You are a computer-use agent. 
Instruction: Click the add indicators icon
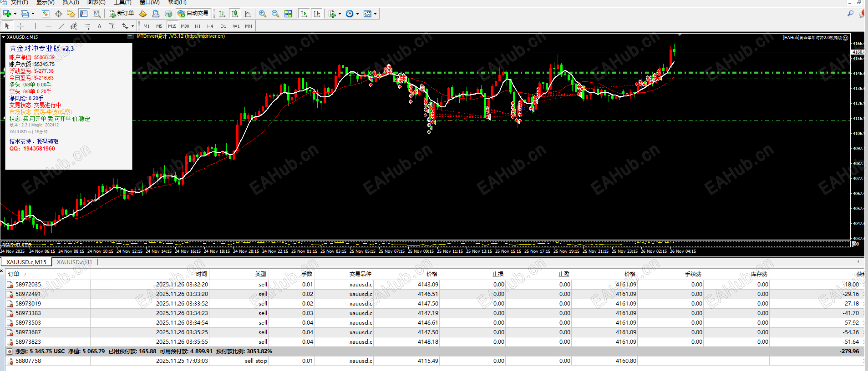point(332,14)
